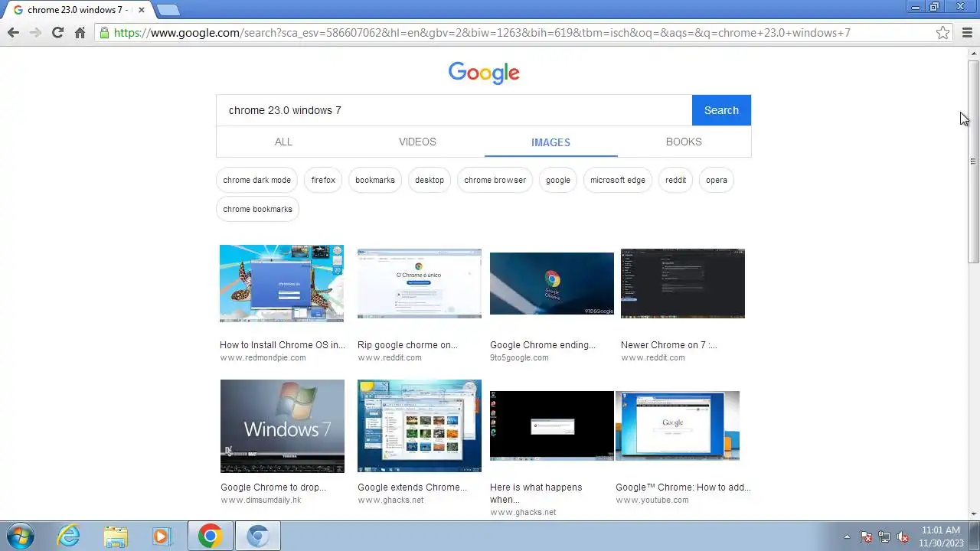Viewport: 980px width, 551px height.
Task: Filter by 'chrome dark mode' chip
Action: 257,180
